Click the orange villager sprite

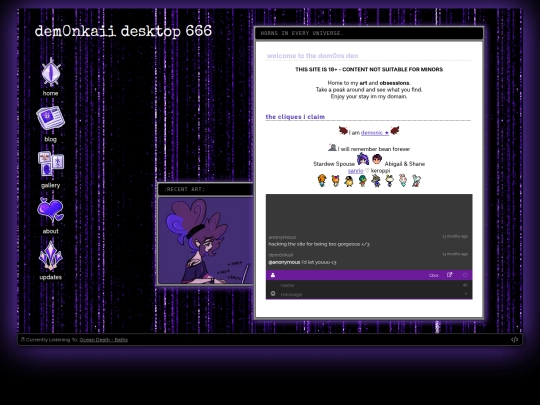(322, 180)
